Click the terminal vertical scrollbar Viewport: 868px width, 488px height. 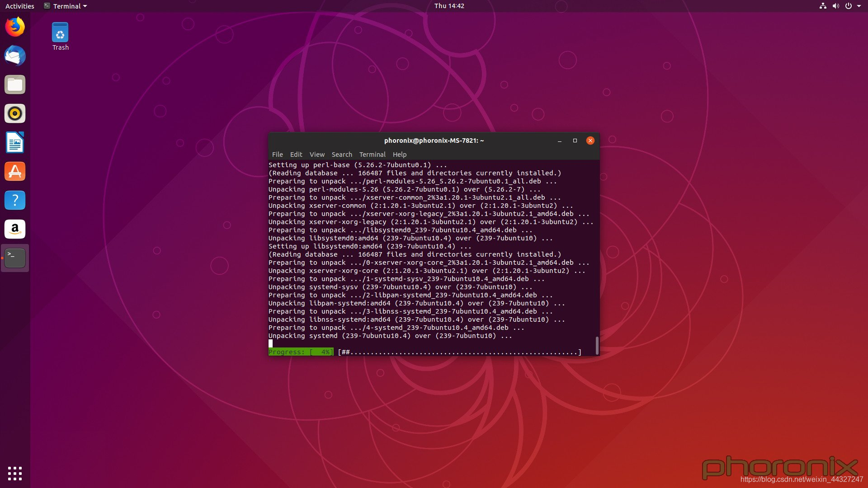pyautogui.click(x=597, y=346)
